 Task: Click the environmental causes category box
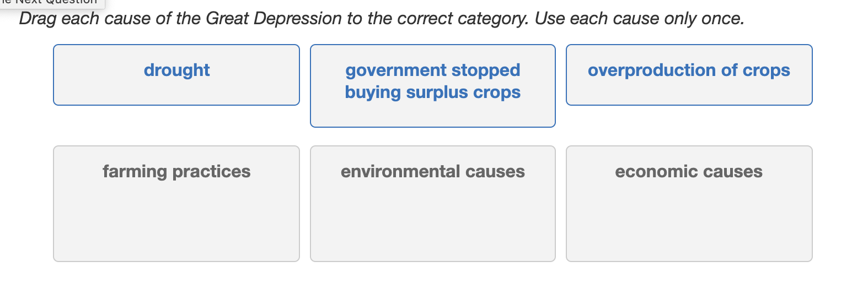433,204
